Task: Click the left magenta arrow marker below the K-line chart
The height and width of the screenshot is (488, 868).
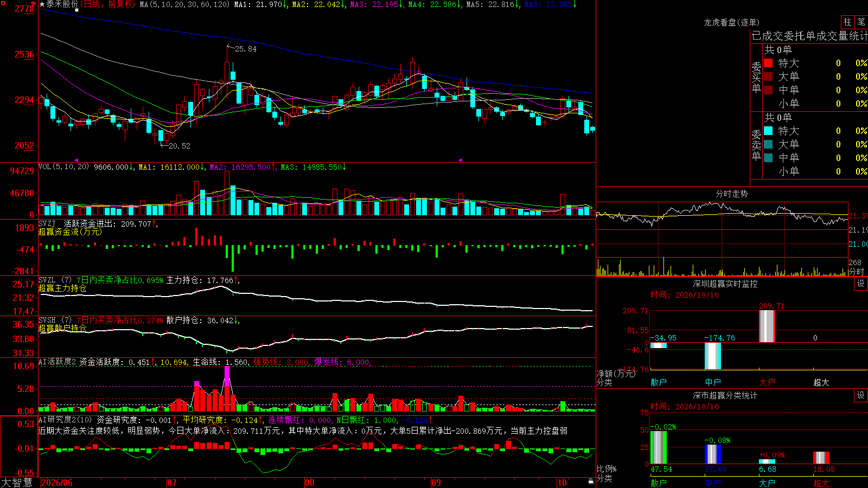Action: 76,160
